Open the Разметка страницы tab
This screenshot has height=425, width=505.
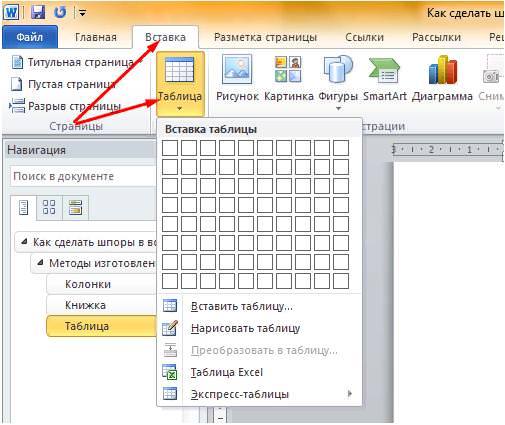tap(265, 37)
